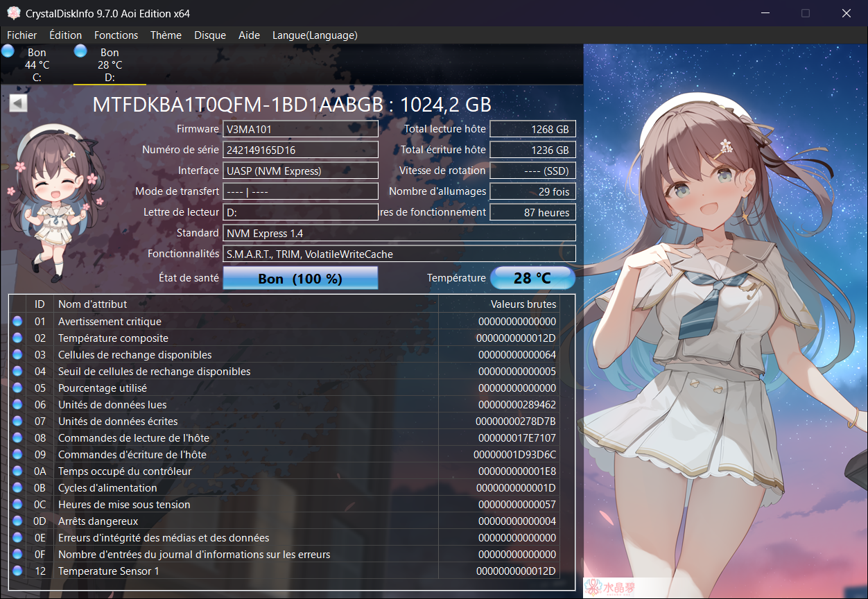This screenshot has height=599, width=868.
Task: Click raw value 00000000289462
Action: tap(517, 405)
